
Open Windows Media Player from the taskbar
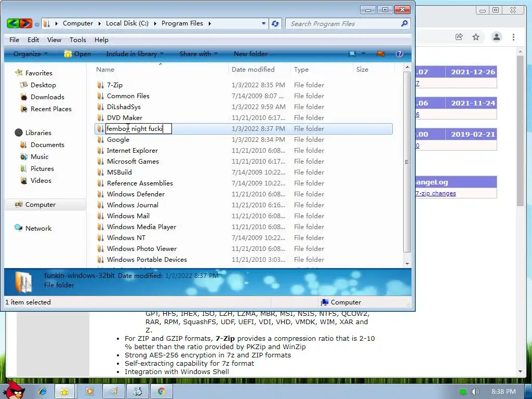pyautogui.click(x=89, y=392)
